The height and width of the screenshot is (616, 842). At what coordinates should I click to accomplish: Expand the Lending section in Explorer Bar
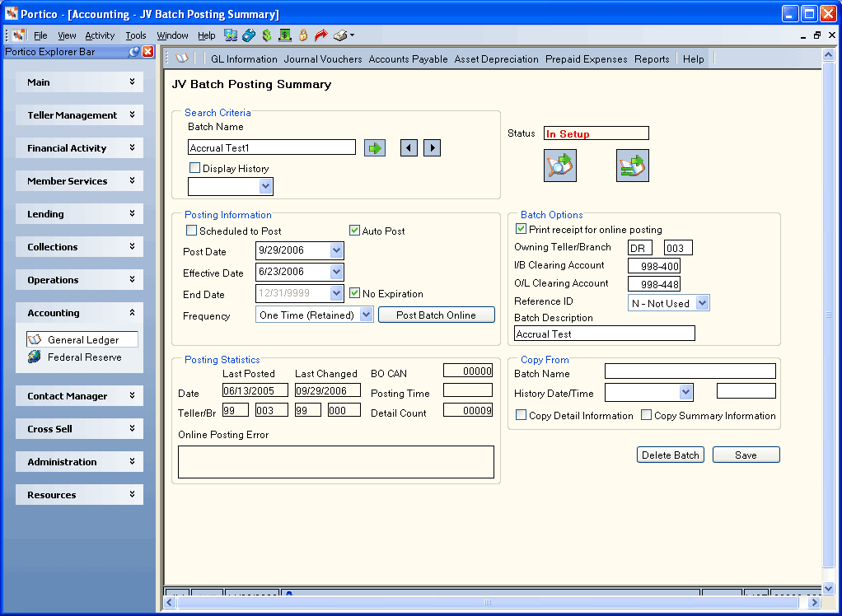79,213
